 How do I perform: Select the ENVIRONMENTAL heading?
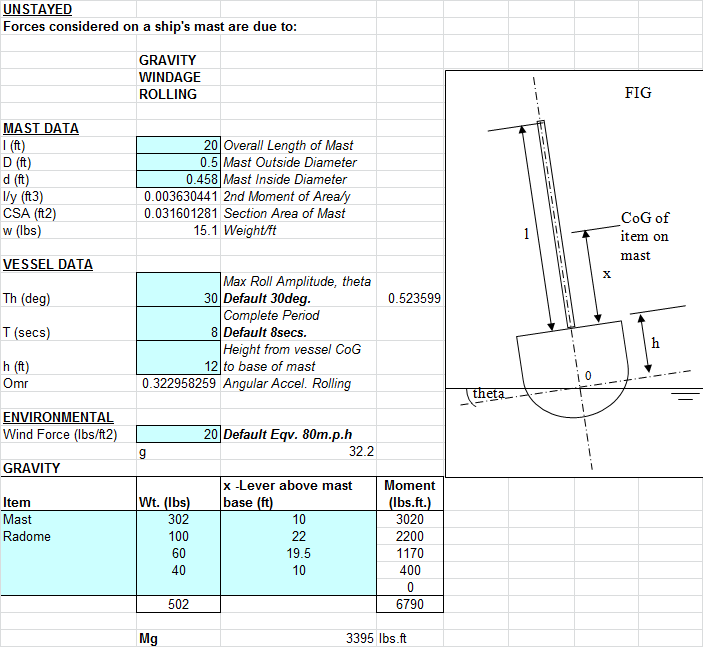click(58, 417)
